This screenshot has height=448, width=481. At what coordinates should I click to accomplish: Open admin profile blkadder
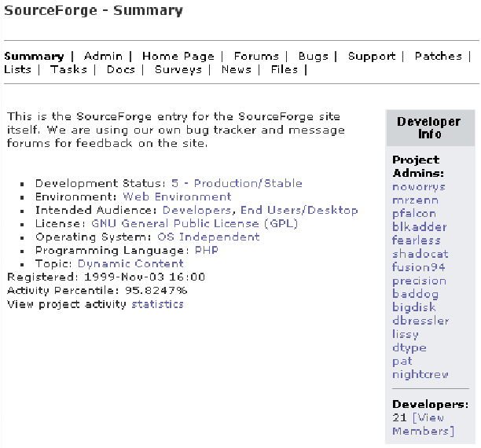click(x=420, y=227)
